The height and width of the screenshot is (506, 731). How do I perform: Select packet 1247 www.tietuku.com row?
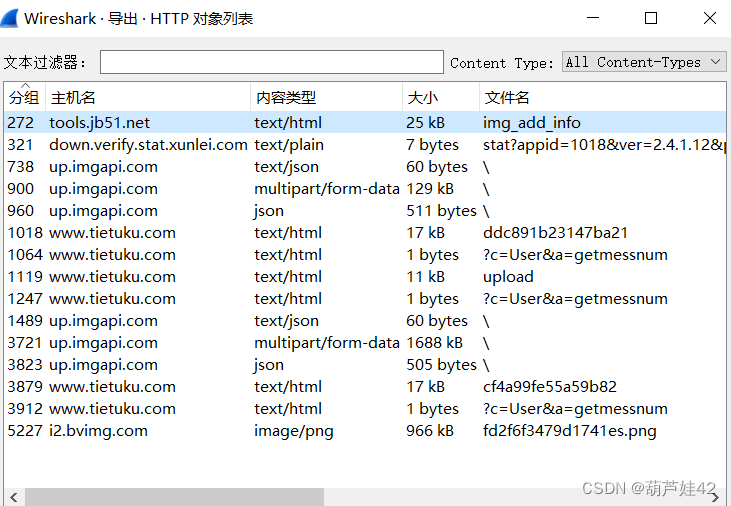click(x=365, y=298)
